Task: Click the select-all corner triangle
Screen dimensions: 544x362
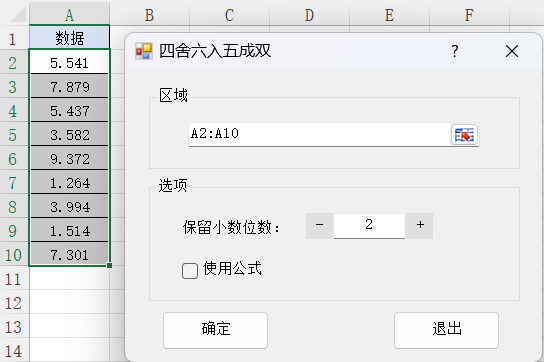Action: click(15, 14)
